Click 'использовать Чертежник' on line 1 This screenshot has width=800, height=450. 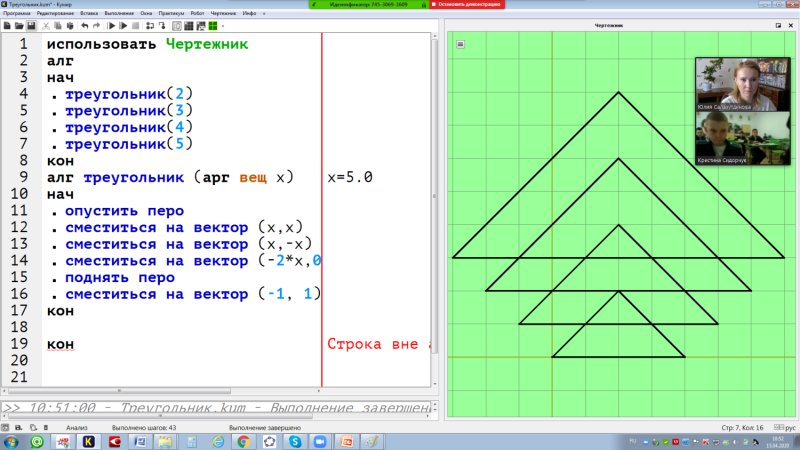[147, 44]
